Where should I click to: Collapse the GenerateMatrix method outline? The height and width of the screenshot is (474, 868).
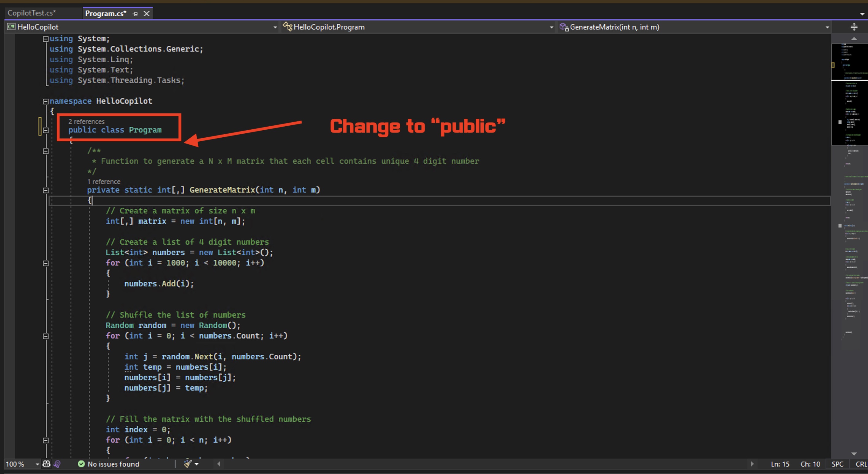pos(46,190)
